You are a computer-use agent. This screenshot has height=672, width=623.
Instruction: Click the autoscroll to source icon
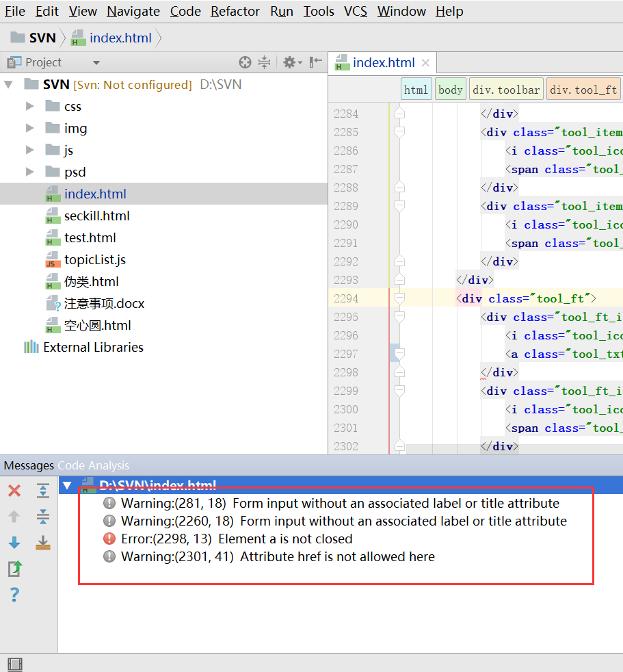point(43,543)
